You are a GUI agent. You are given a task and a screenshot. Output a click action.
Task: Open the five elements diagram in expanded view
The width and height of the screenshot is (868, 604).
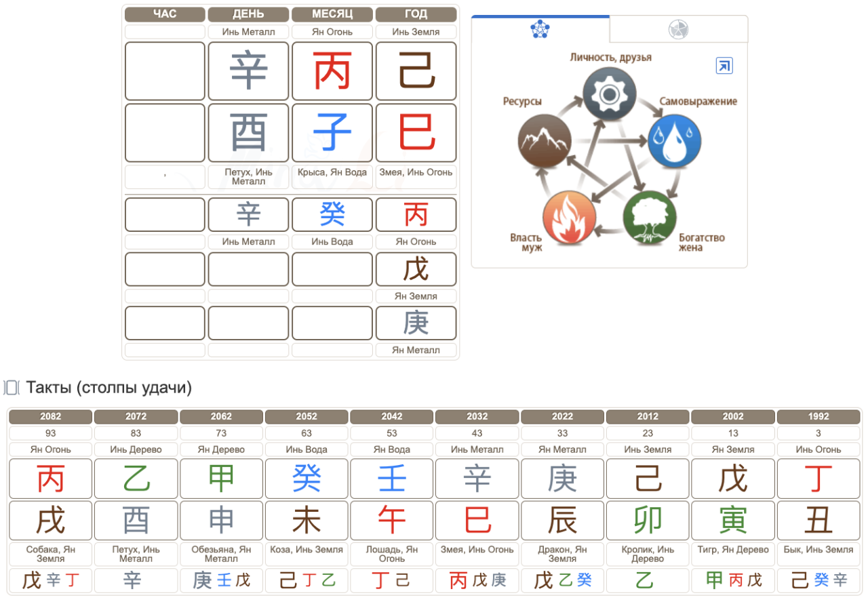(x=724, y=66)
